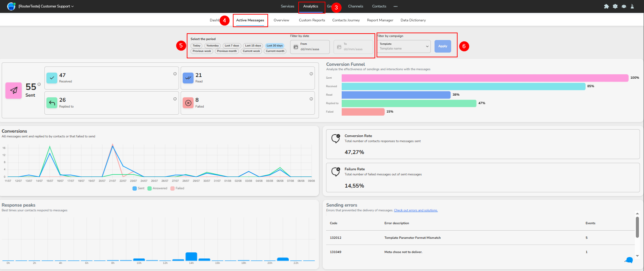Click the info icon on Received card
The width and height of the screenshot is (644, 271).
pos(175,74)
